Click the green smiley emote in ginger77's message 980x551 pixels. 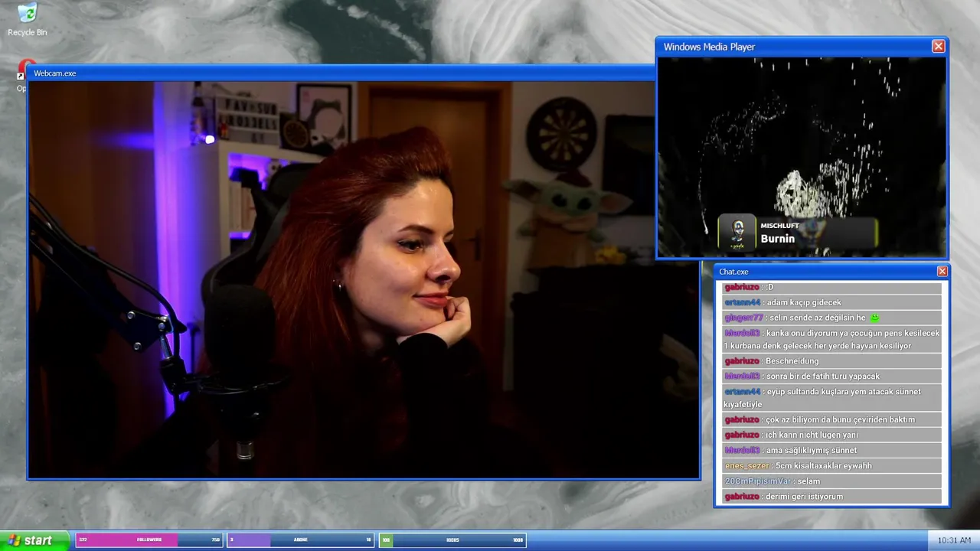(874, 318)
